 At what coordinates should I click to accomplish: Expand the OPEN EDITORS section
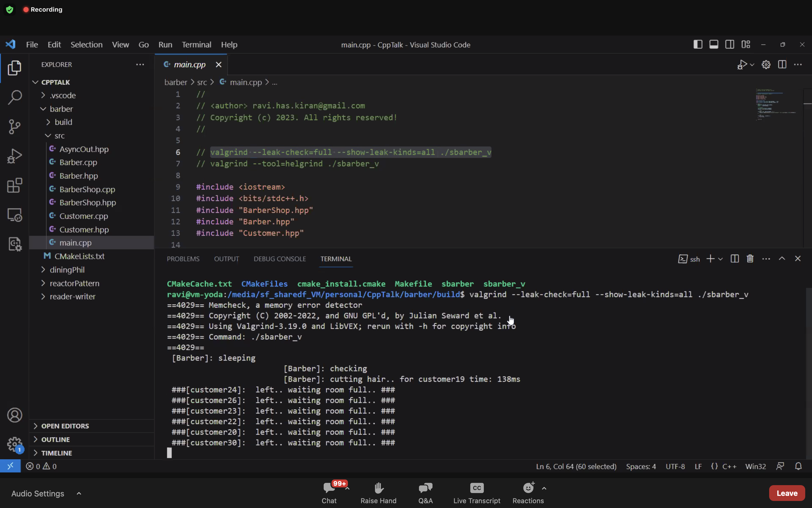coord(92,426)
